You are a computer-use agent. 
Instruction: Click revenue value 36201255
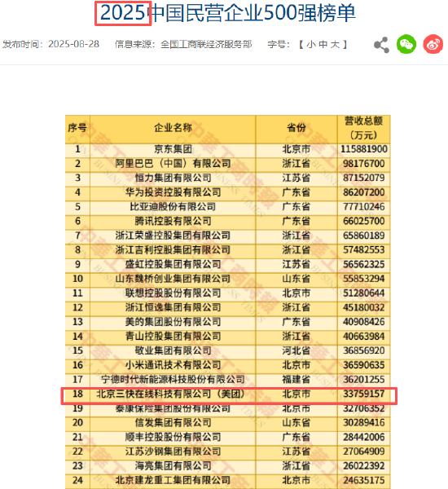point(364,379)
